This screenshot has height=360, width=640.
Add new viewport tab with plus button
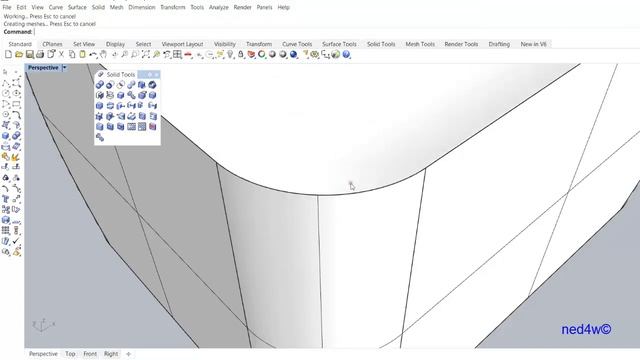[128, 354]
